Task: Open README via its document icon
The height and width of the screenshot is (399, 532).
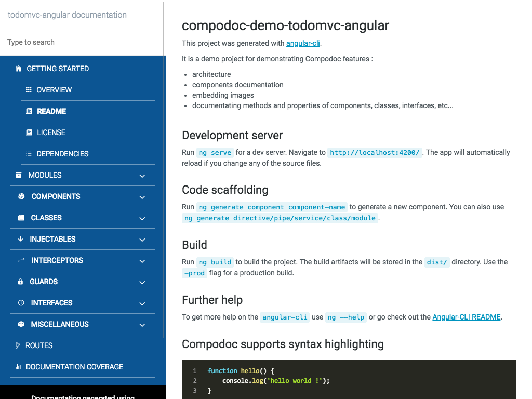Action: (30, 111)
